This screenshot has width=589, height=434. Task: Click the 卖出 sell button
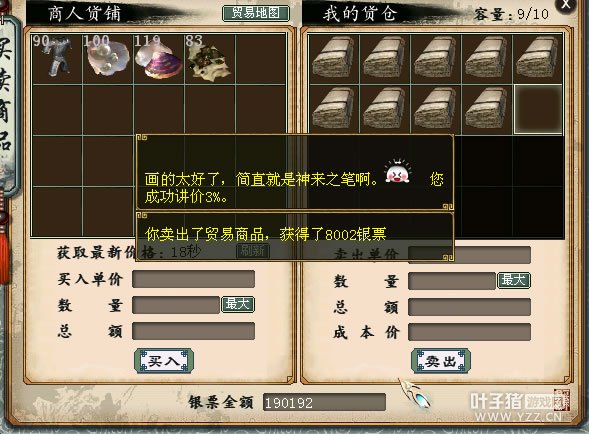coord(441,361)
